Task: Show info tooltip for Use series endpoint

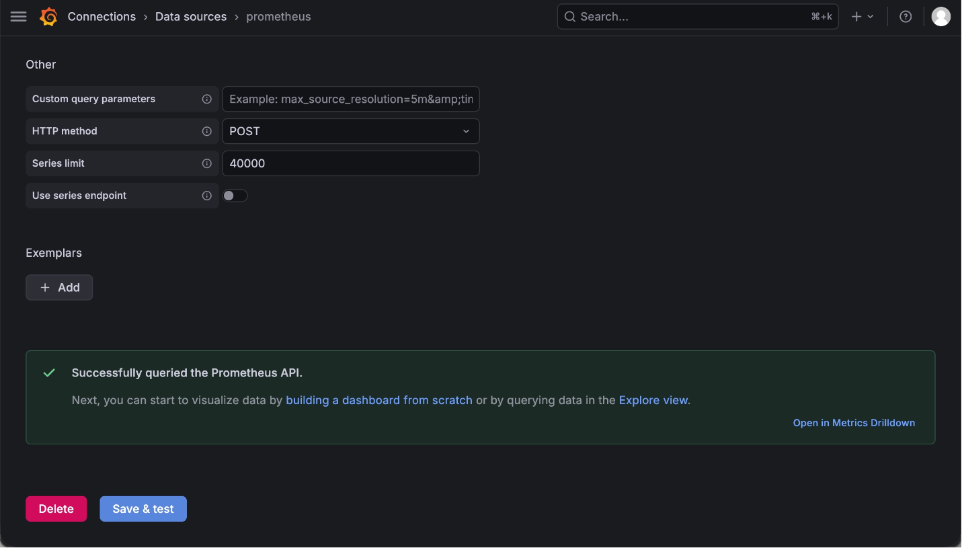Action: click(207, 196)
